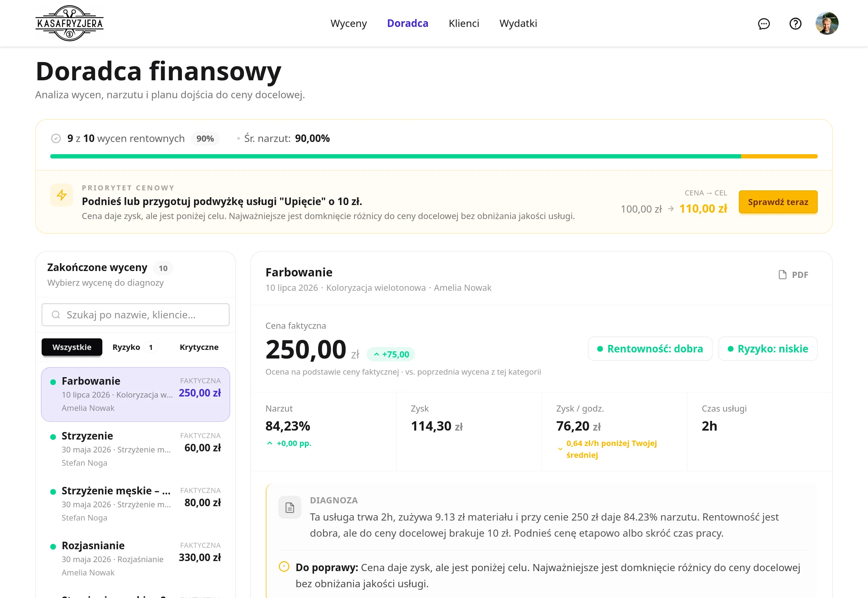The image size is (868, 598).
Task: Click the current price 100,00 zł
Action: pos(641,209)
